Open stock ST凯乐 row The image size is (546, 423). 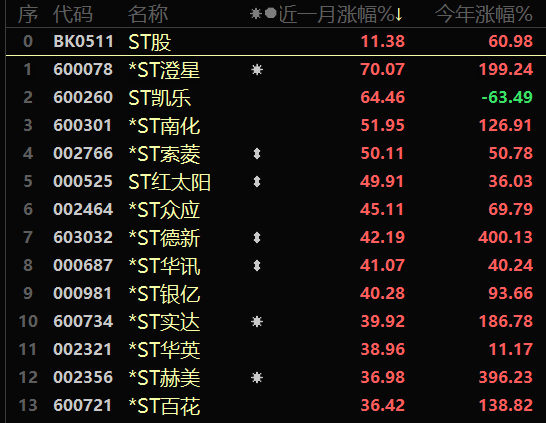pos(276,97)
